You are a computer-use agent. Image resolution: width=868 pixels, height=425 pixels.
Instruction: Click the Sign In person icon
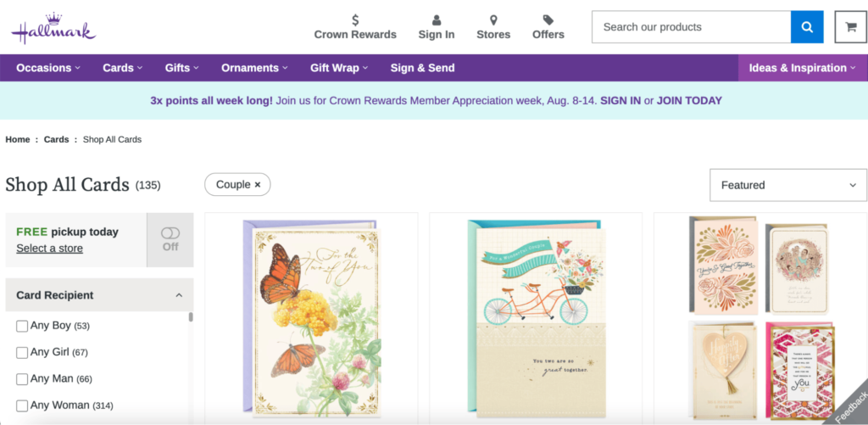click(x=437, y=20)
